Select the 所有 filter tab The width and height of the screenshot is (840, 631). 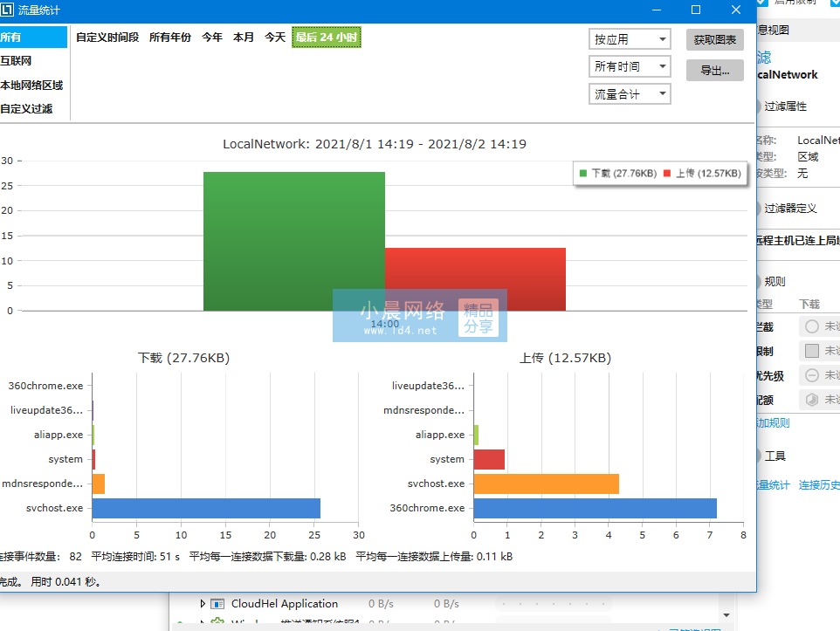coord(33,37)
